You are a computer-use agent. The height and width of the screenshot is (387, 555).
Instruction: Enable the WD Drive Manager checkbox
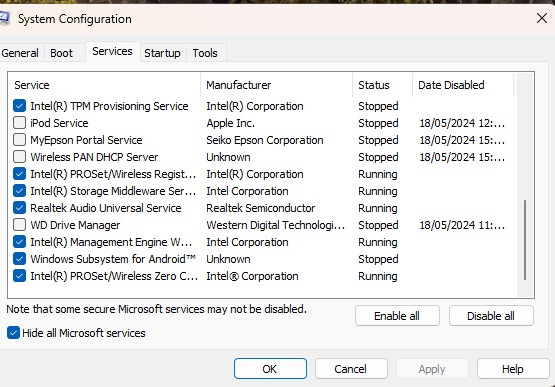[19, 224]
